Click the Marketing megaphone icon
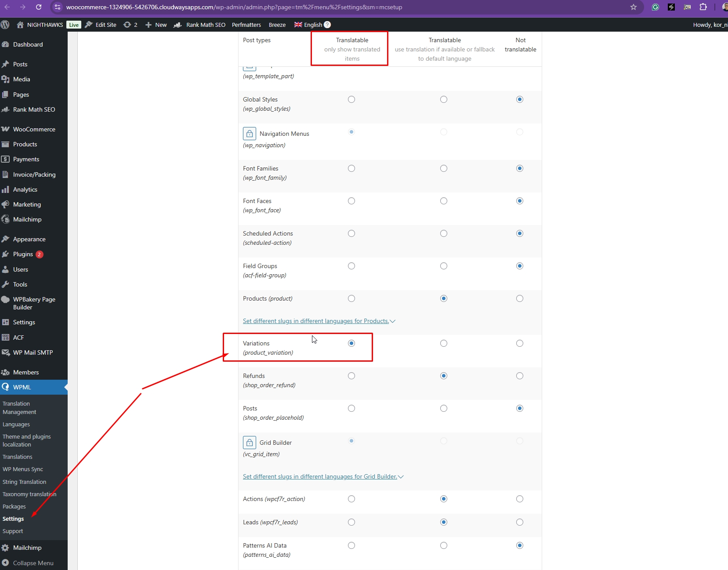Image resolution: width=728 pixels, height=570 pixels. tap(6, 204)
